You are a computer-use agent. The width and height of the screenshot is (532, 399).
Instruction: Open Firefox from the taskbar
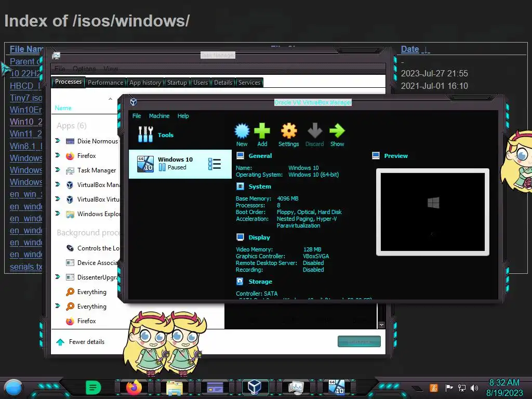[x=134, y=387]
